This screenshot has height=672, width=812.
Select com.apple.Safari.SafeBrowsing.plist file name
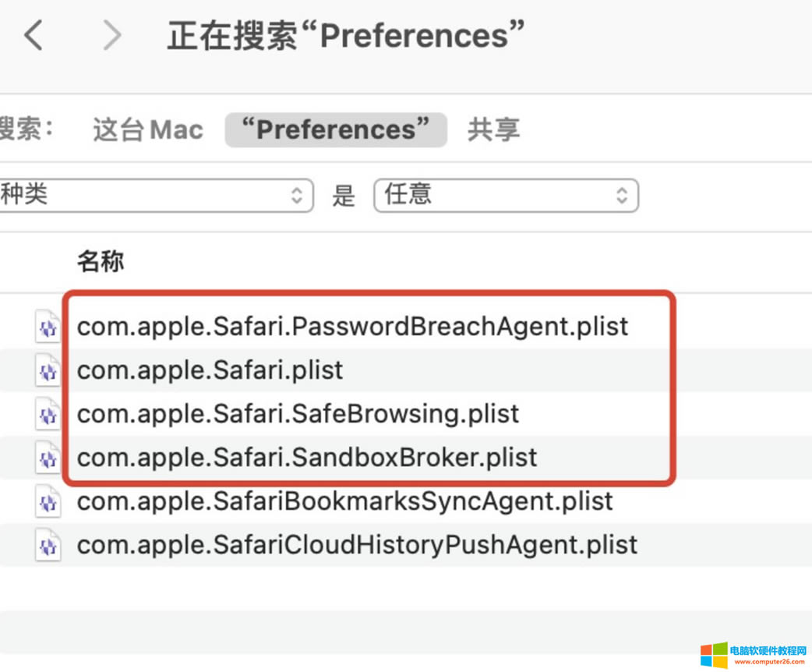pyautogui.click(x=298, y=413)
